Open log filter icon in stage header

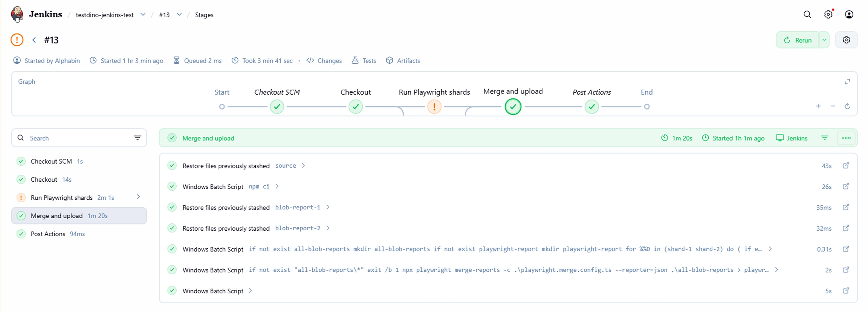tap(825, 138)
